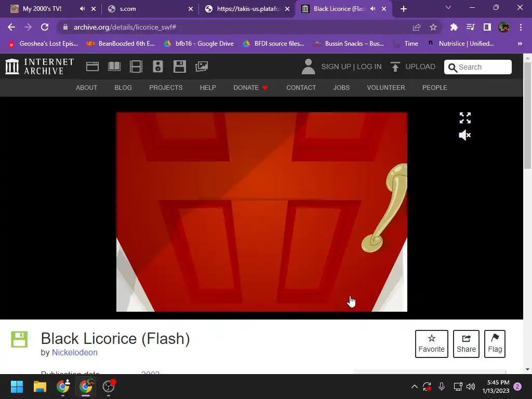Open the Texts (book) media icon

click(x=114, y=66)
